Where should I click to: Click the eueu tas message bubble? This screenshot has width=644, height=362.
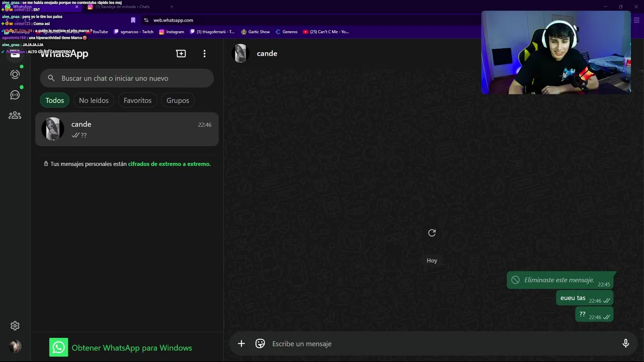click(x=585, y=298)
